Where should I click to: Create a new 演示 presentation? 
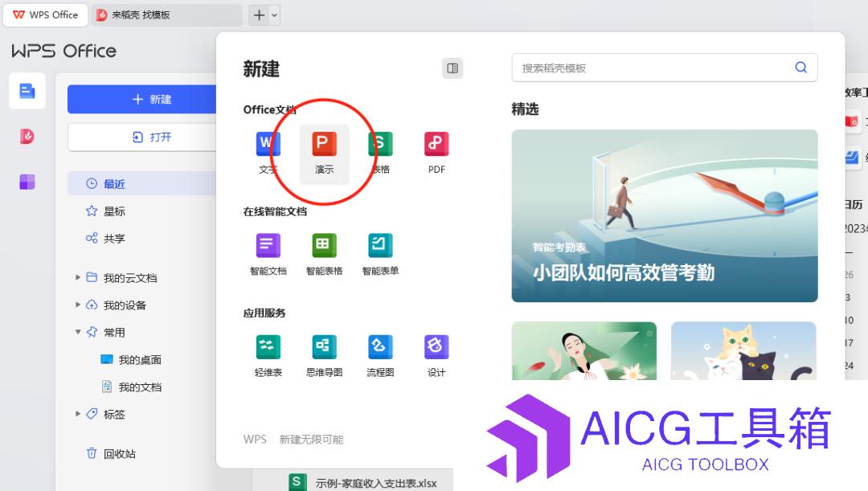(325, 153)
